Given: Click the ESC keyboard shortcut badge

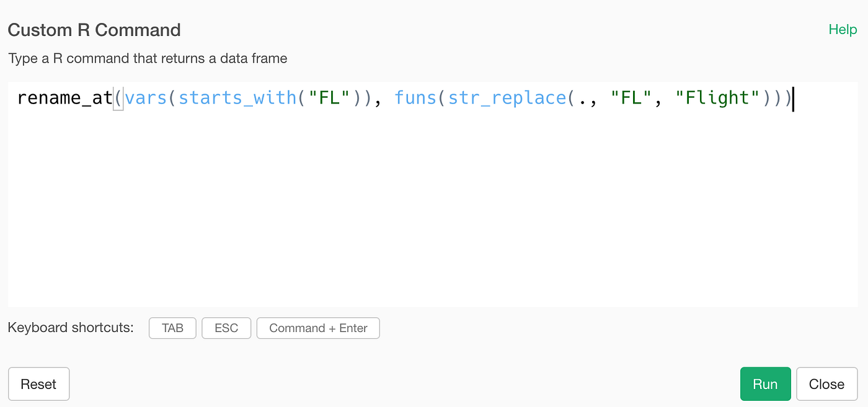Looking at the screenshot, I should point(226,328).
